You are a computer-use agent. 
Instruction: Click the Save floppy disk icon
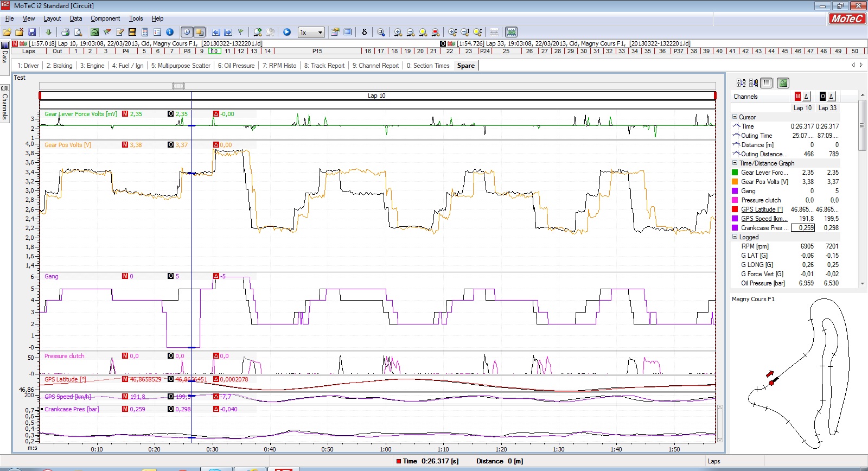[x=32, y=32]
